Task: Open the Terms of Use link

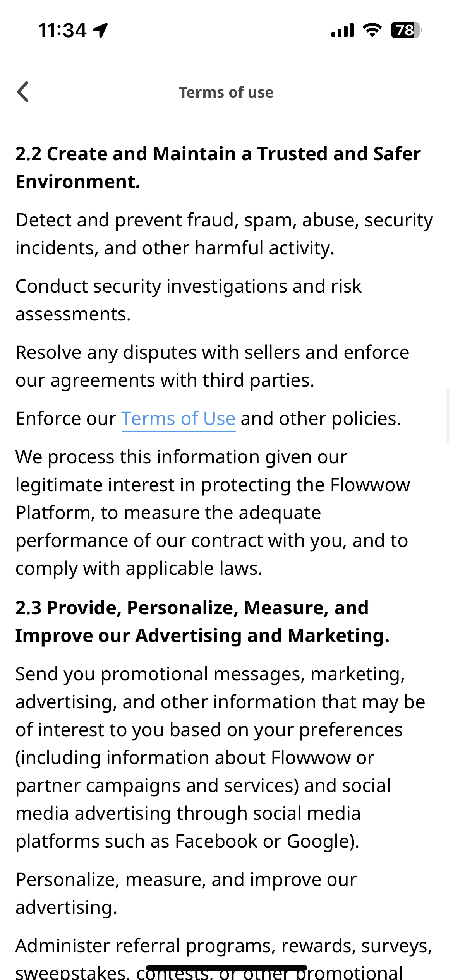Action: point(178,419)
